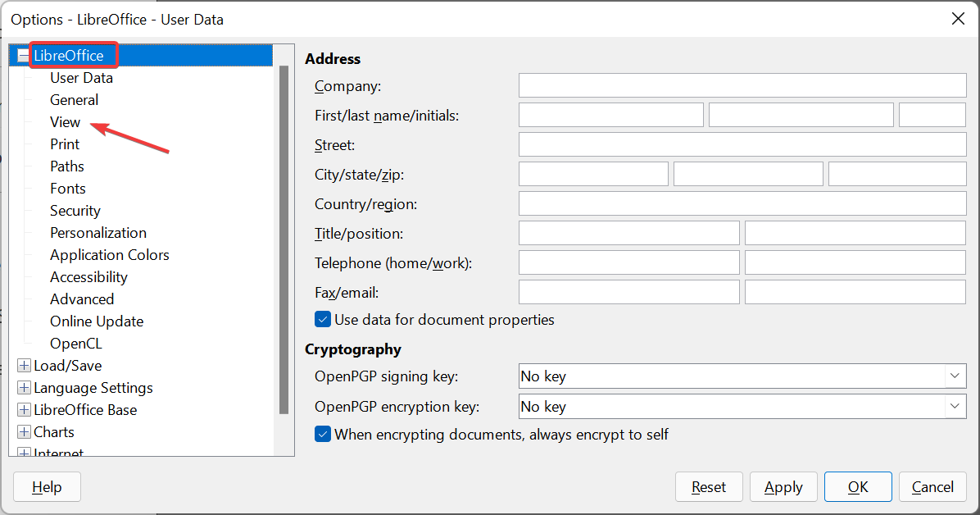980x515 pixels.
Task: Click the Help button
Action: tap(47, 487)
